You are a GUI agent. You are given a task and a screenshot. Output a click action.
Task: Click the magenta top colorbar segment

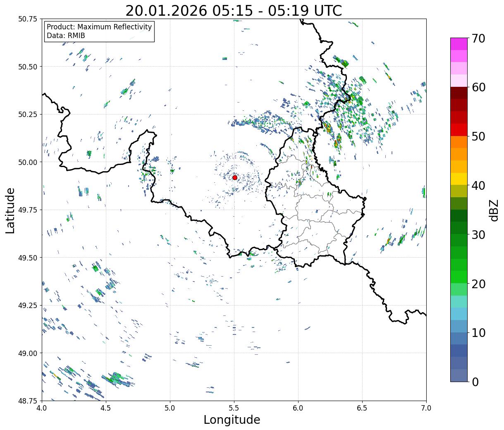click(459, 44)
